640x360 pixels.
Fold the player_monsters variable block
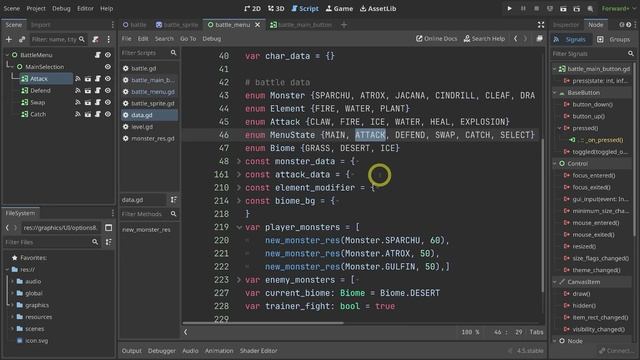pyautogui.click(x=239, y=227)
